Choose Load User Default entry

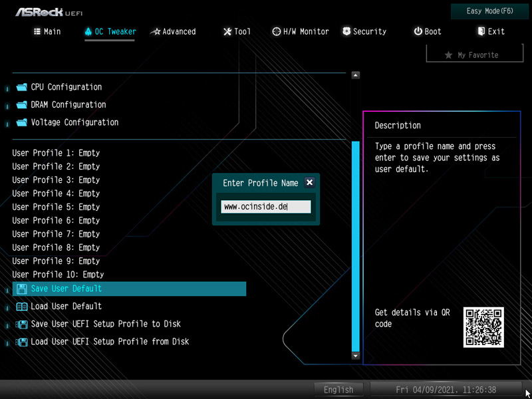point(66,307)
